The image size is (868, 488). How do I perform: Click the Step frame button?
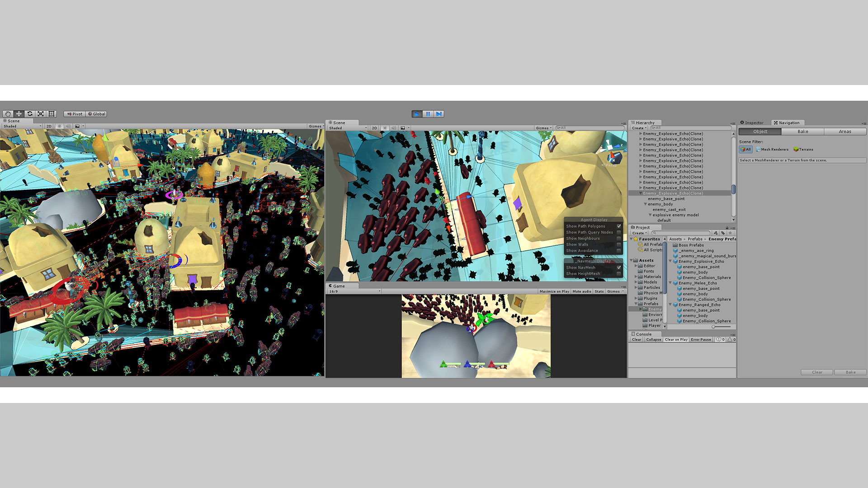[x=439, y=114]
